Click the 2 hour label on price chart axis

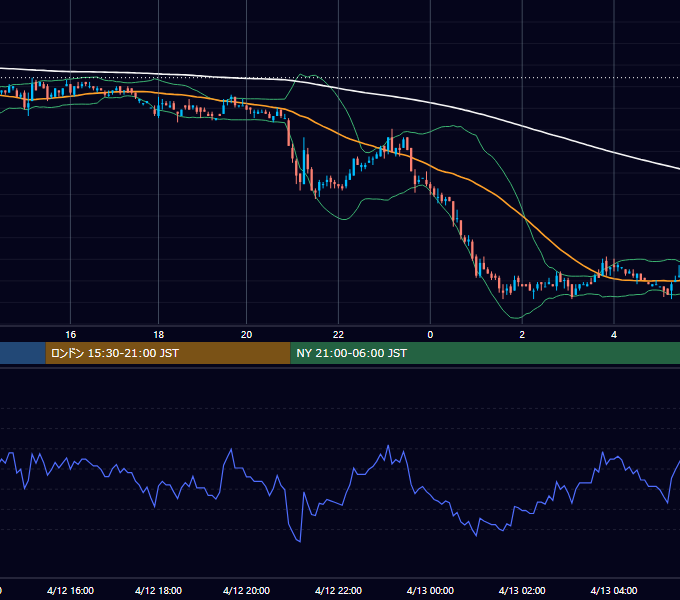click(522, 335)
